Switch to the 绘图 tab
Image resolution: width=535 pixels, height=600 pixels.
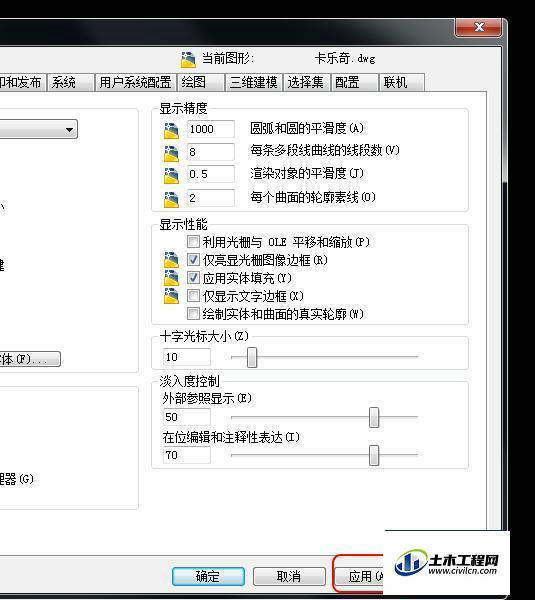(x=201, y=82)
